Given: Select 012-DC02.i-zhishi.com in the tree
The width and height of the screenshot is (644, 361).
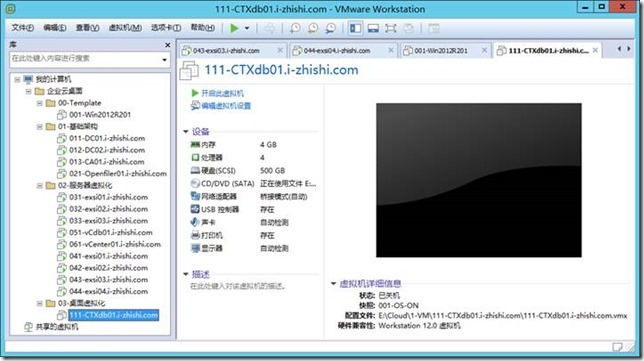Looking at the screenshot, I should tap(107, 150).
